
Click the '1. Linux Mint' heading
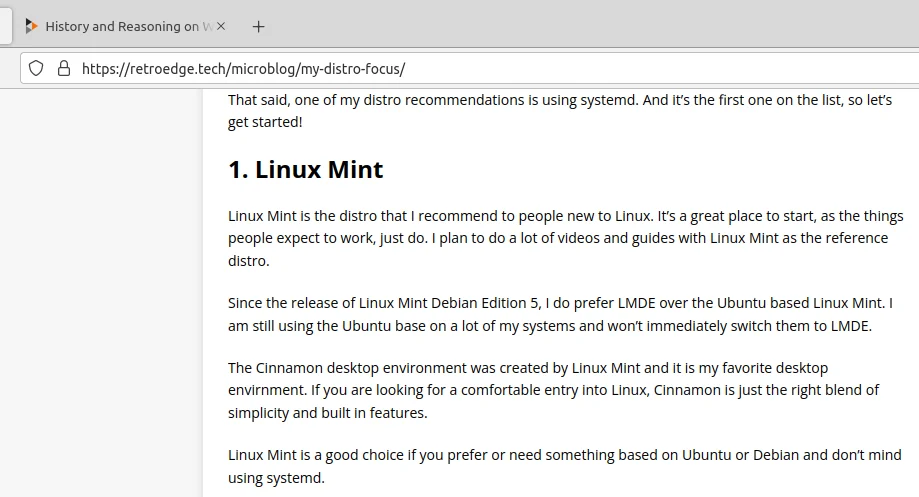pyautogui.click(x=305, y=169)
